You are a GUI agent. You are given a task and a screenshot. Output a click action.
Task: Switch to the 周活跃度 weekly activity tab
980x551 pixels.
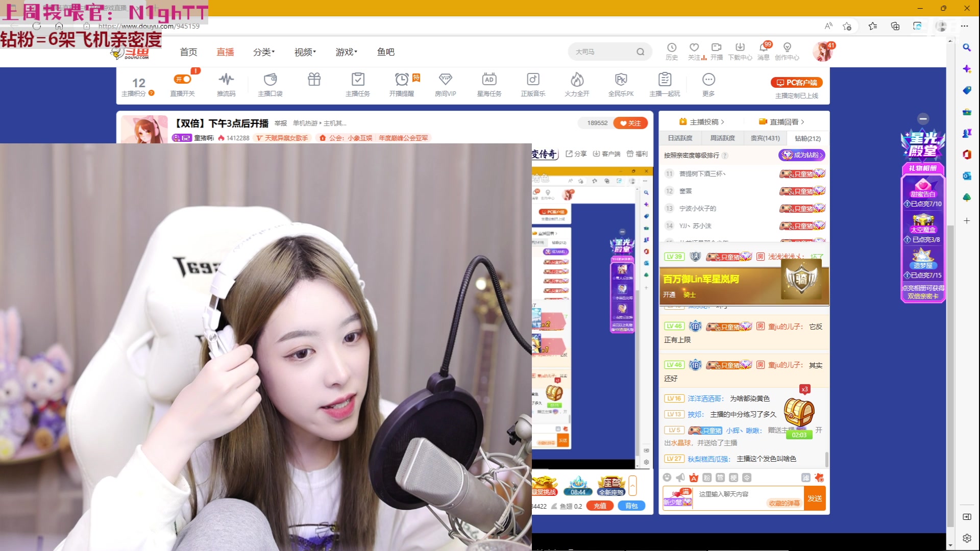(x=722, y=138)
